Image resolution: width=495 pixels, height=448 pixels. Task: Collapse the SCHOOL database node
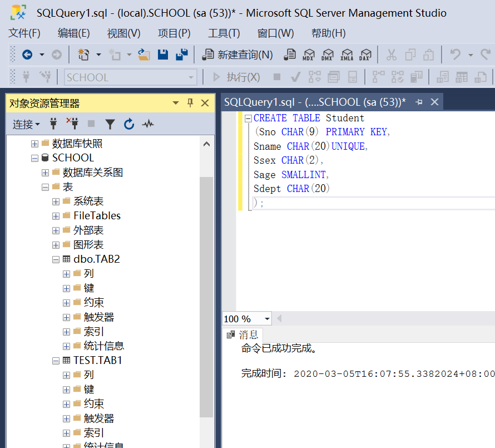(x=34, y=158)
